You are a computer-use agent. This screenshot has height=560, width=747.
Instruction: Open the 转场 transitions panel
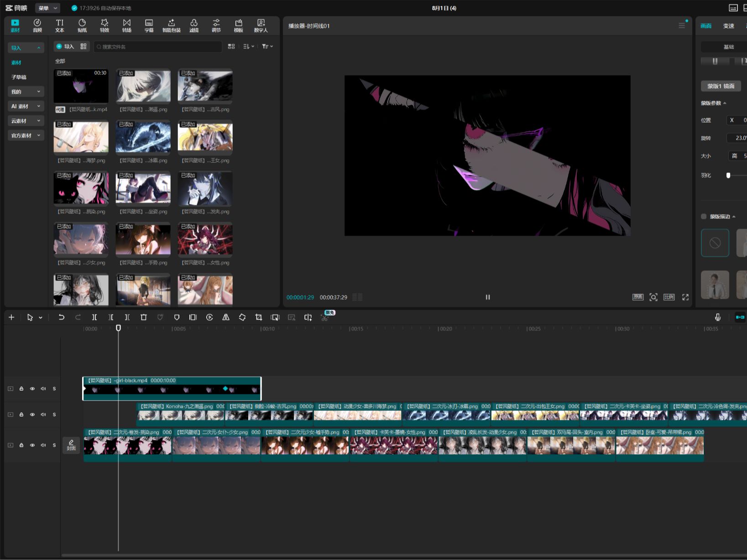127,26
